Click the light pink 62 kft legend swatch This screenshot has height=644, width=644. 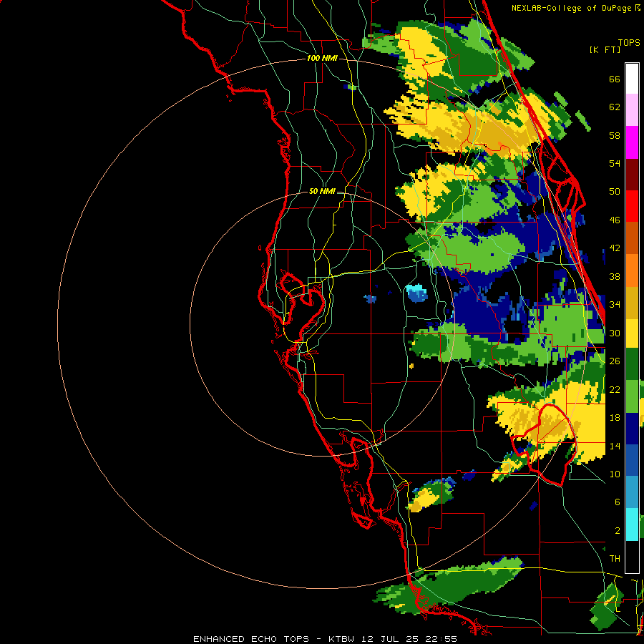(x=632, y=109)
